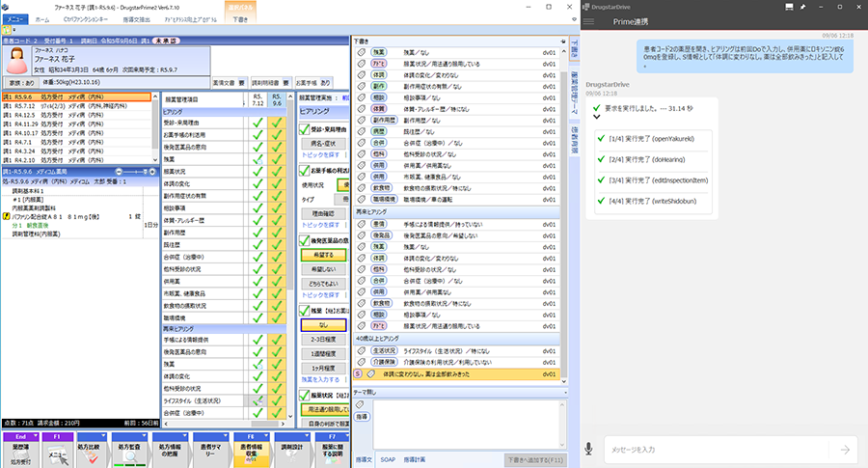Toggle the 服薬状況 checkbox in hearing panel
Screen dimensions: 868x468
coord(304,395)
